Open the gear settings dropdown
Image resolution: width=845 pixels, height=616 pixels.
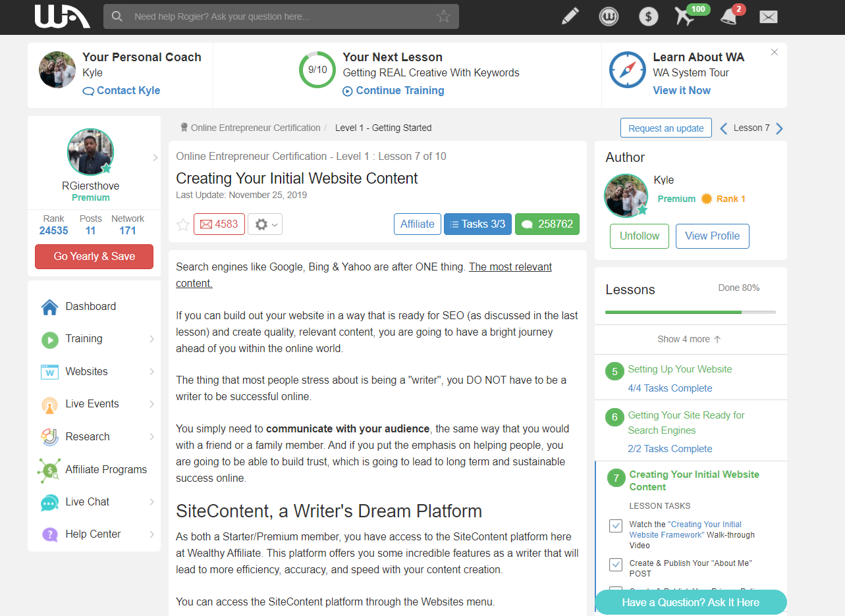coord(265,224)
